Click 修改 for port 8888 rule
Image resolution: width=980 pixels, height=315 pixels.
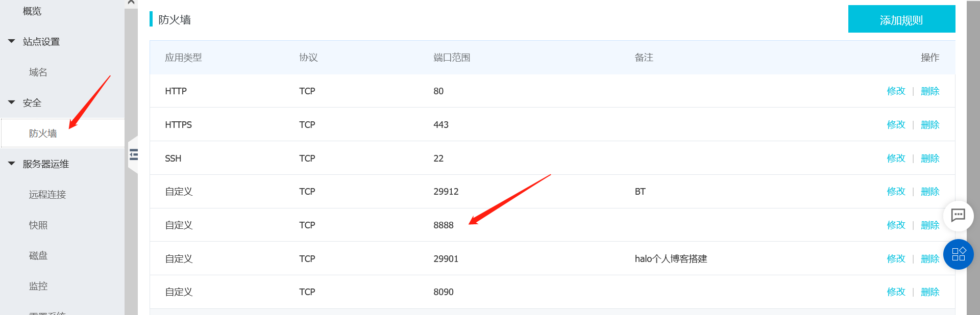click(896, 225)
